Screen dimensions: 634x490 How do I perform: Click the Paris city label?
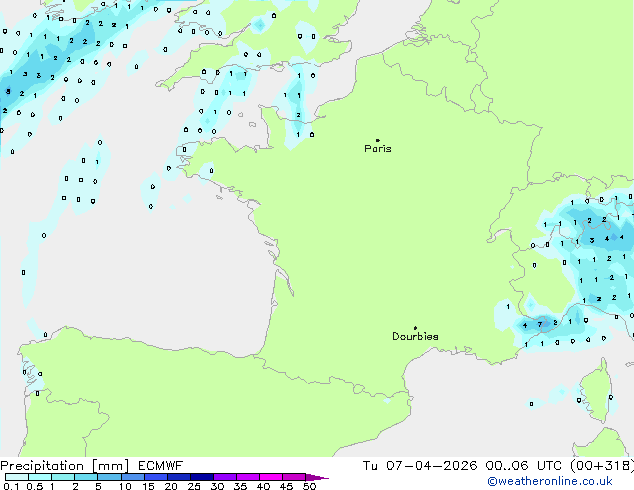378,149
